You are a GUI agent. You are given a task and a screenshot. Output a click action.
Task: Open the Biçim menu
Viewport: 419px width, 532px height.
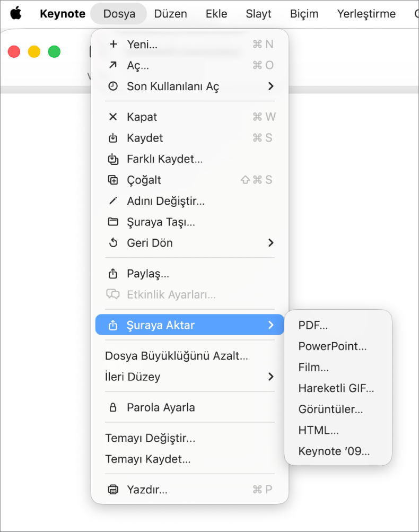(x=304, y=14)
